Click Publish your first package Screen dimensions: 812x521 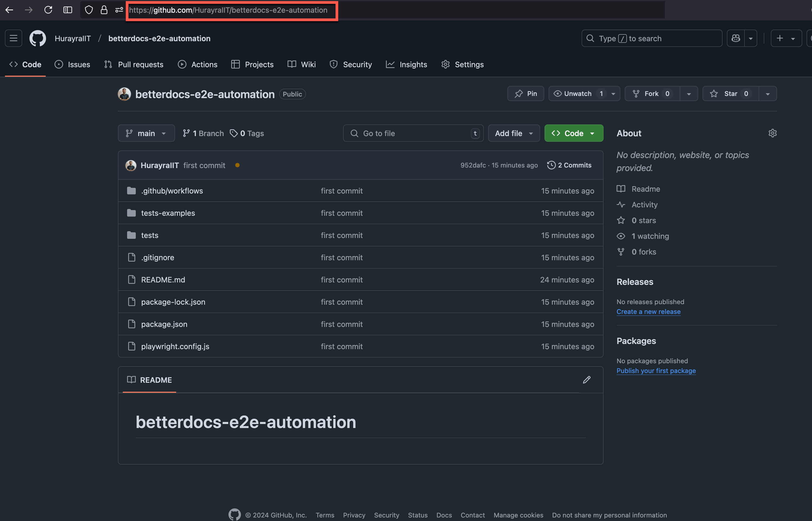pos(656,371)
